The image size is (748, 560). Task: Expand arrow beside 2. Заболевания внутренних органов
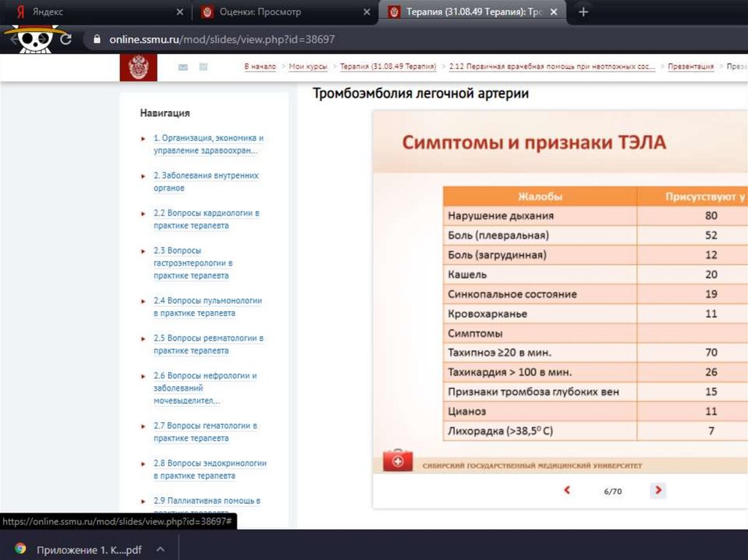click(x=142, y=176)
